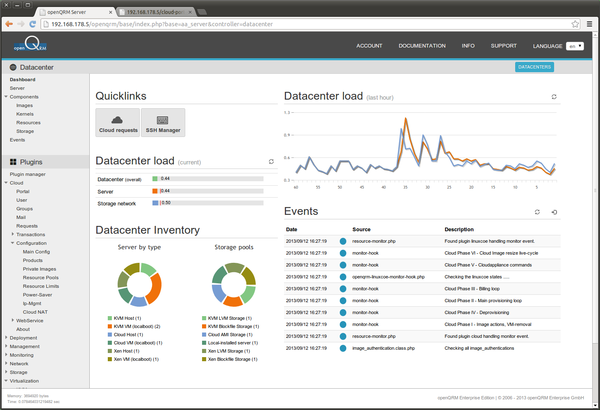
Task: Open SSH Manager quicklink
Action: pyautogui.click(x=163, y=123)
